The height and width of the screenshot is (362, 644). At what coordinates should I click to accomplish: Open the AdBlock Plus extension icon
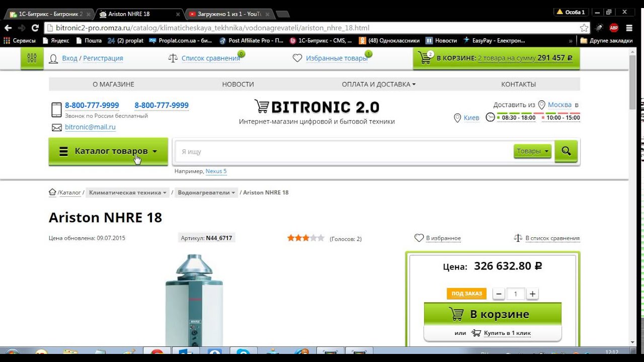[x=614, y=28]
